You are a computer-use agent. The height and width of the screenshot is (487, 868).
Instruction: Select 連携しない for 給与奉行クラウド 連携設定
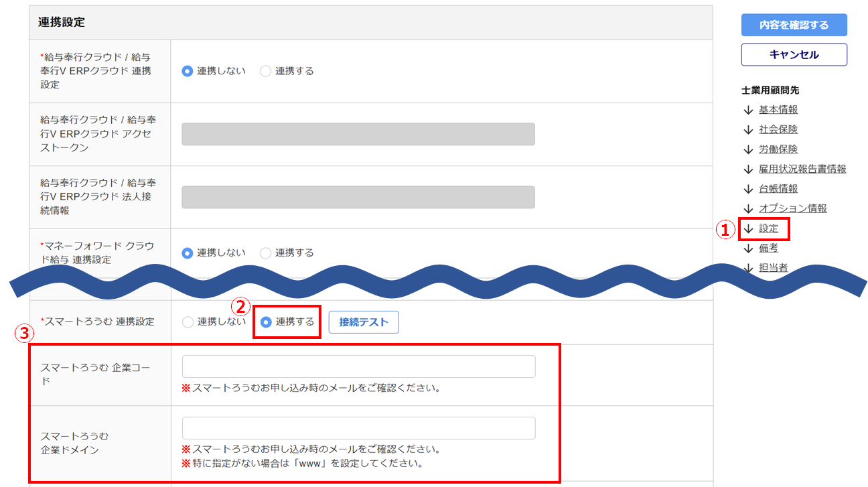coord(188,71)
